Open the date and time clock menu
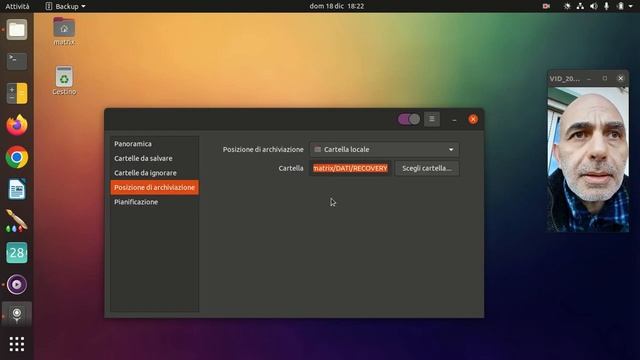This screenshot has height=360, width=640. click(x=336, y=6)
